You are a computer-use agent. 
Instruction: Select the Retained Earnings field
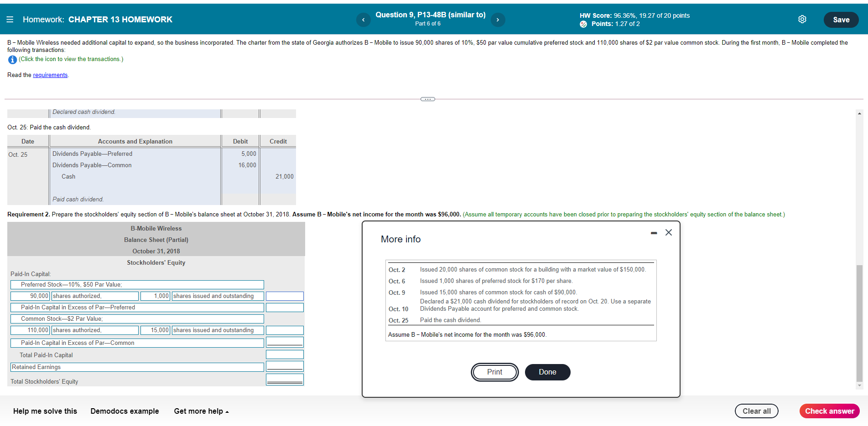pyautogui.click(x=137, y=367)
